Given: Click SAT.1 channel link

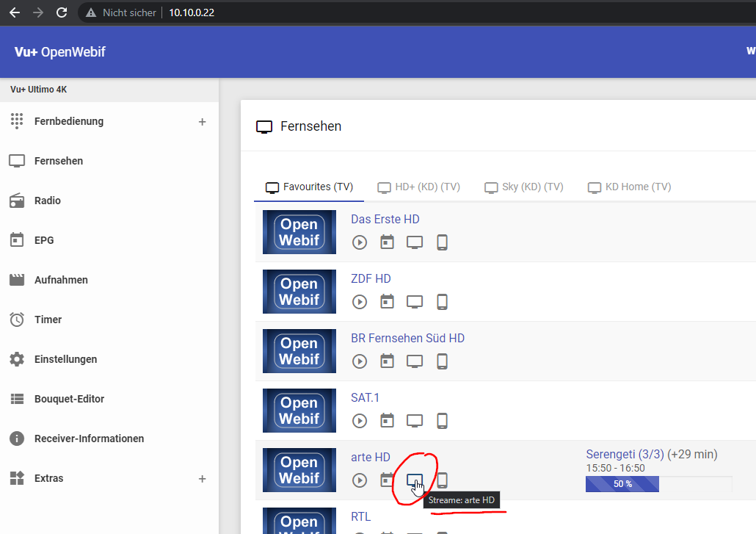Looking at the screenshot, I should click(365, 397).
